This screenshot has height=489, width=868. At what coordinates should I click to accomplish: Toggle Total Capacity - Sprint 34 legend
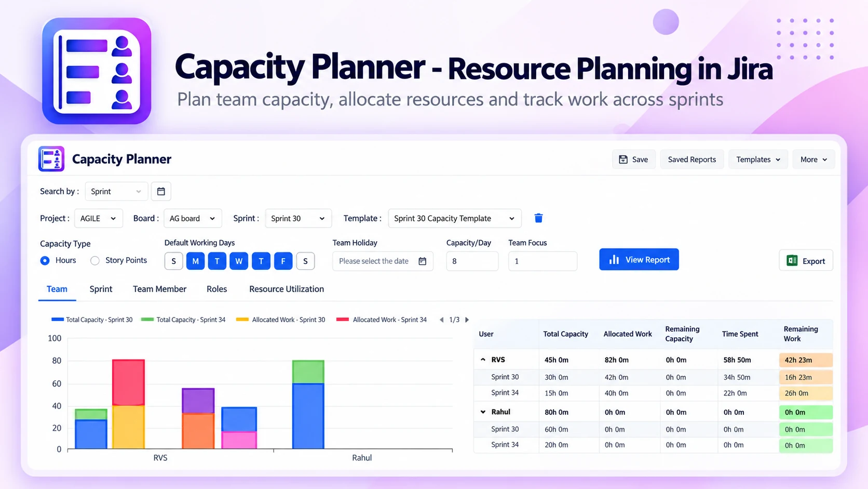(x=183, y=320)
